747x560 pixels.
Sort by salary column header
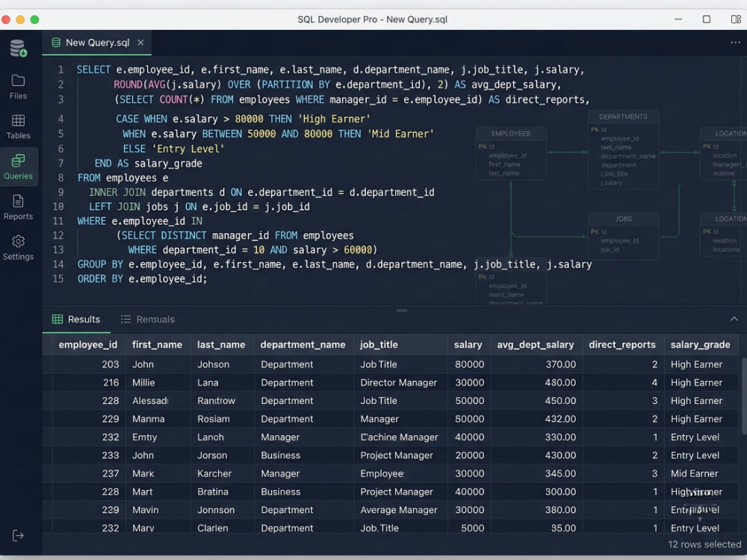pos(468,344)
